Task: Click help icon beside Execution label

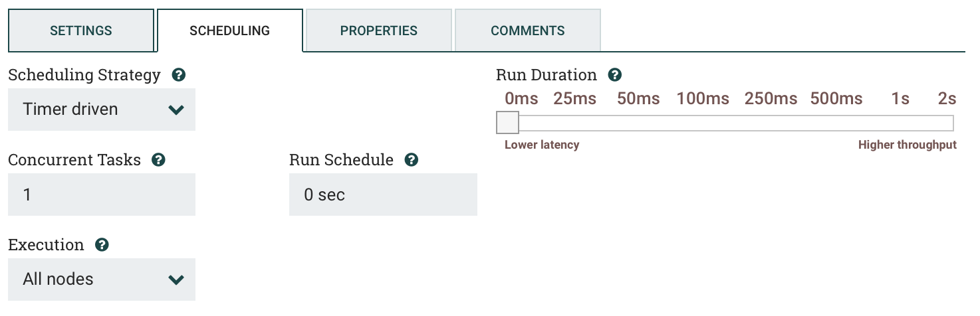Action: point(102,245)
